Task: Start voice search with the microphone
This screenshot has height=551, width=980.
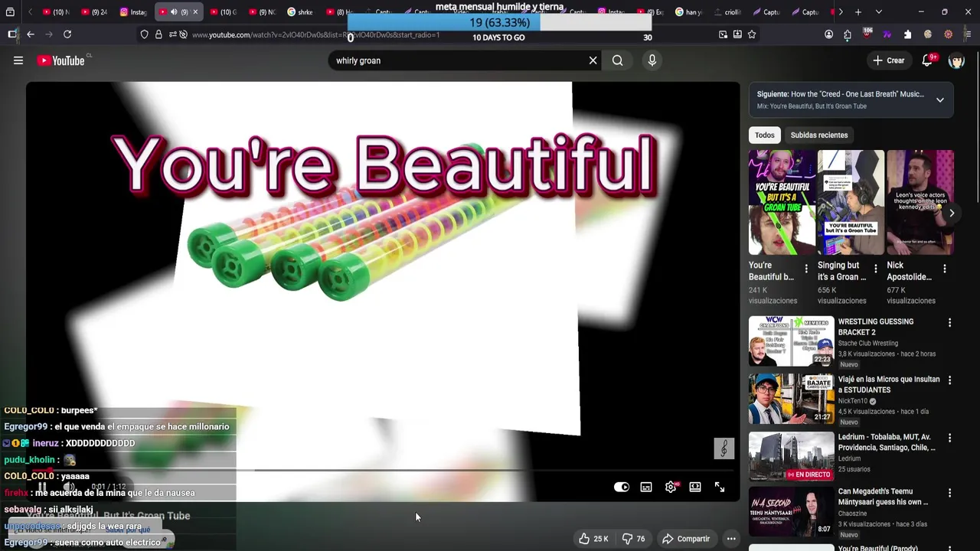Action: point(652,60)
